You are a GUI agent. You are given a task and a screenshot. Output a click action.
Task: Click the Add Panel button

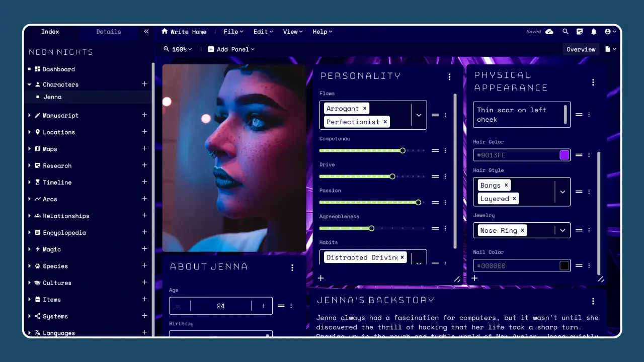point(231,49)
